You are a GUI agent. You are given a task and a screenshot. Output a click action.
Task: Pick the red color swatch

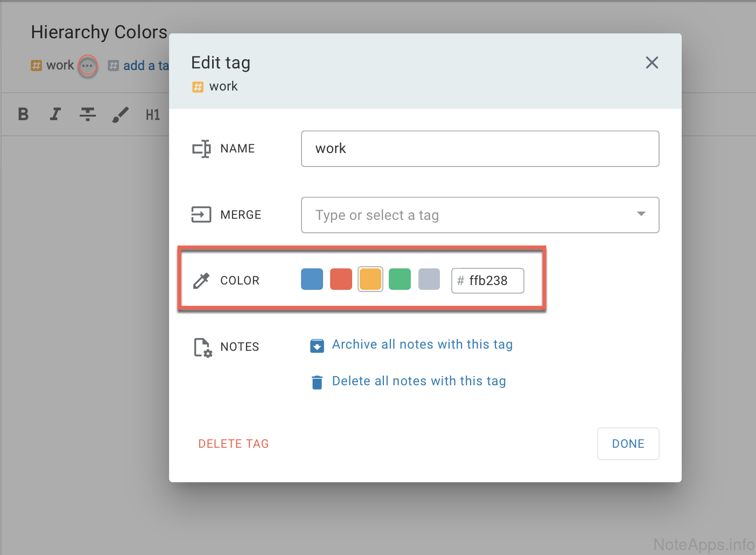point(341,279)
